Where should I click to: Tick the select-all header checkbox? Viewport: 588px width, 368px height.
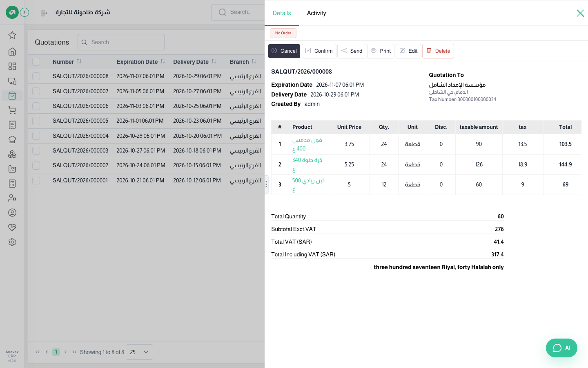click(x=36, y=62)
